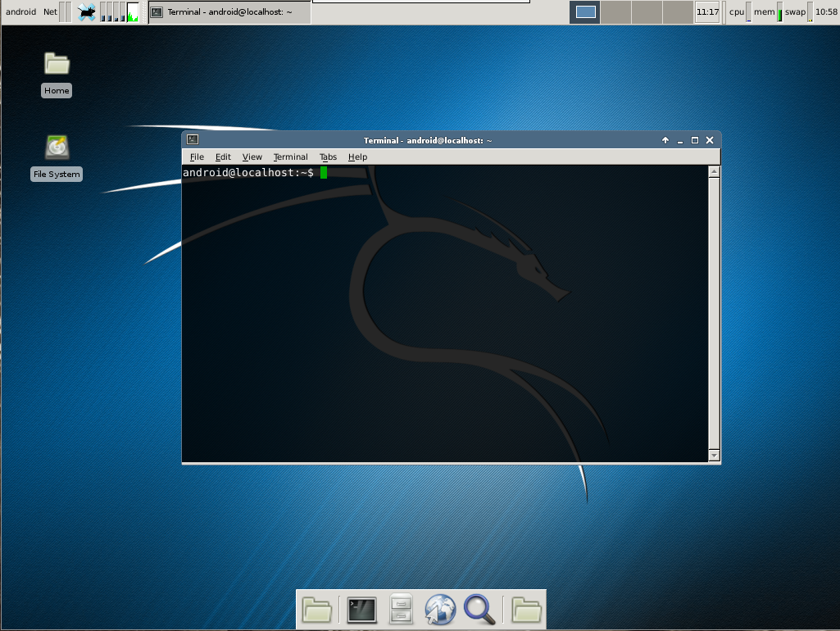Viewport: 840px width, 631px height.
Task: Roll up the Terminal window with arrow button
Action: click(665, 140)
